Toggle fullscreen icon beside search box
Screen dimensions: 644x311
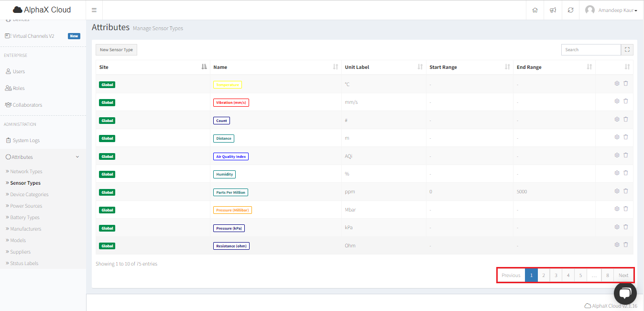[627, 50]
